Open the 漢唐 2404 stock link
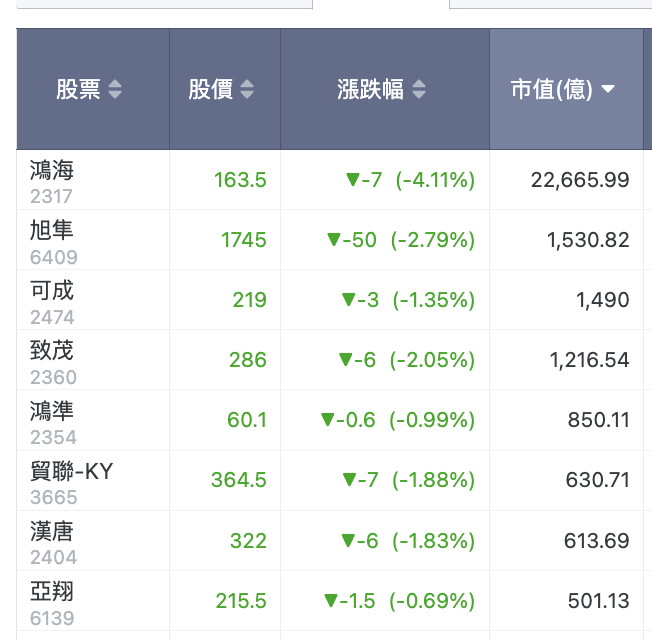 coord(53,543)
